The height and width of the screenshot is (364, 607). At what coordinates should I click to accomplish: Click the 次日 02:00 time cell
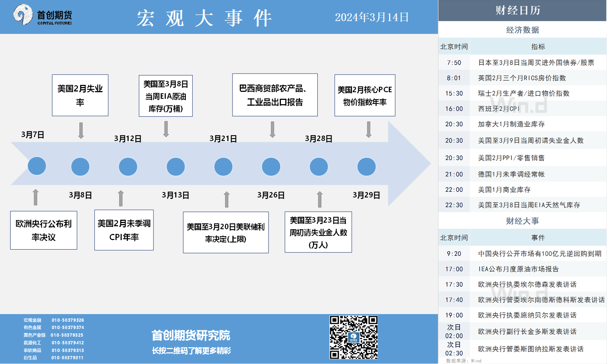coord(454,331)
